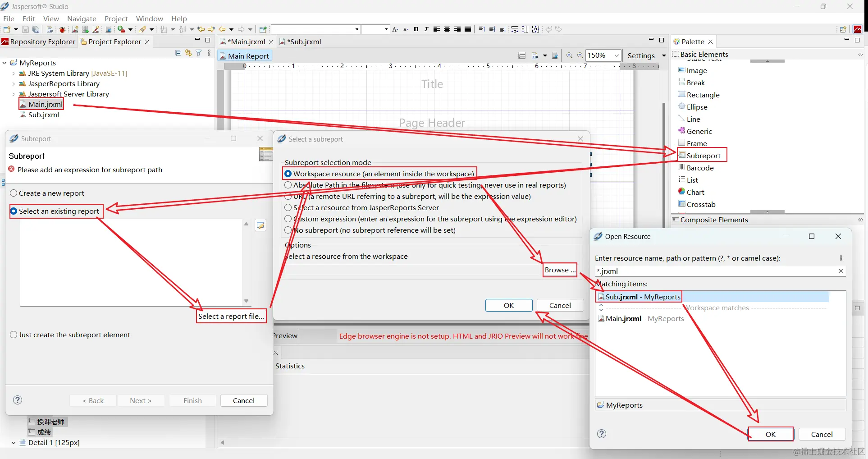Expand the Jaspersoft Server Library node
Viewport: 868px width, 459px height.
click(14, 94)
